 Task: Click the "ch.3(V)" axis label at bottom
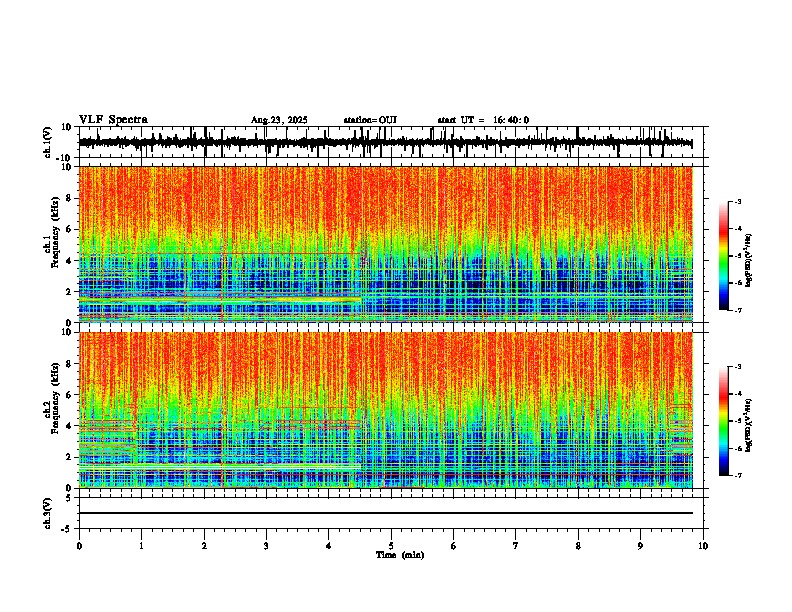(x=48, y=514)
